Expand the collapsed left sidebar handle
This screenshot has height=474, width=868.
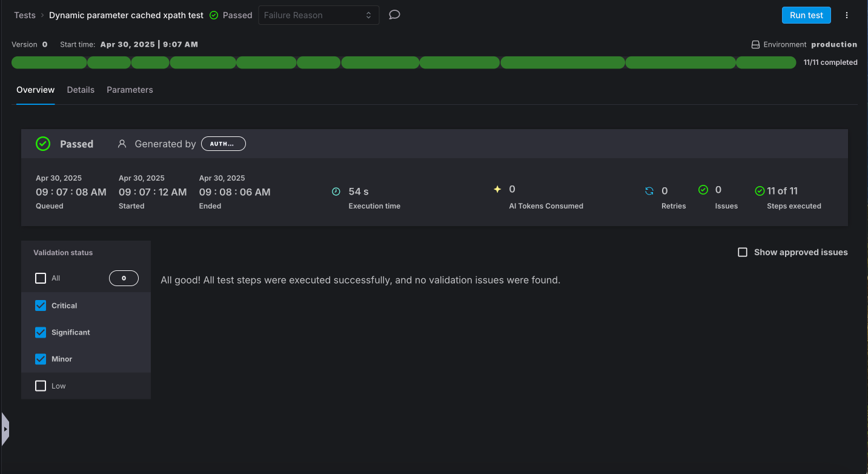[5, 429]
